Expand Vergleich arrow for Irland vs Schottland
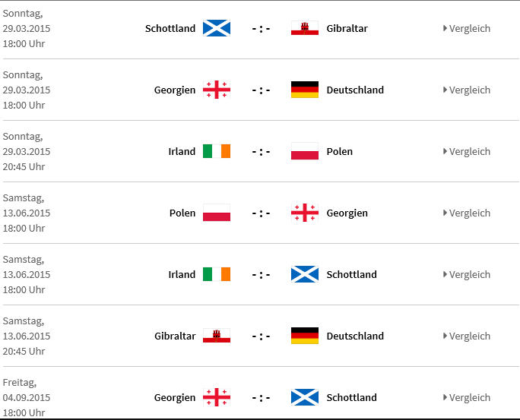Viewport: 520px width, 420px height. tap(445, 274)
